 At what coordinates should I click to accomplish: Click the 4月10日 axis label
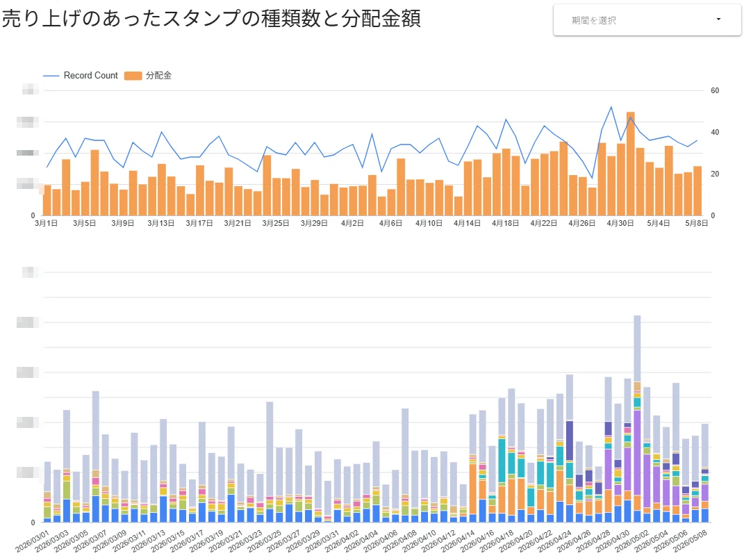click(x=429, y=223)
